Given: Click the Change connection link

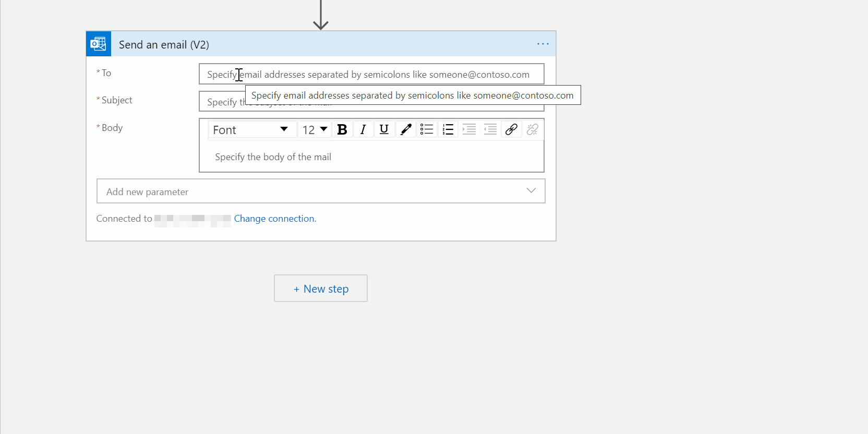Looking at the screenshot, I should tap(275, 219).
